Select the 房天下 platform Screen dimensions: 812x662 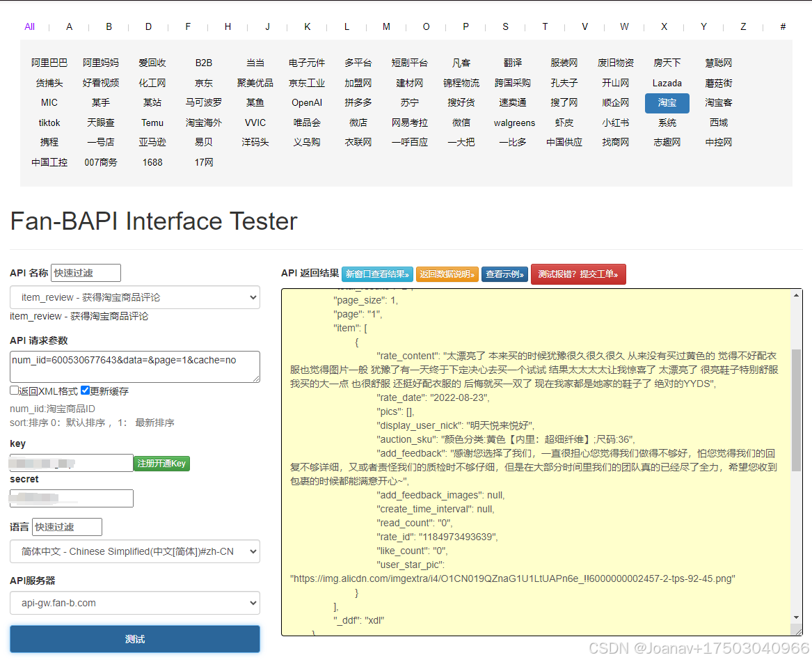click(667, 63)
